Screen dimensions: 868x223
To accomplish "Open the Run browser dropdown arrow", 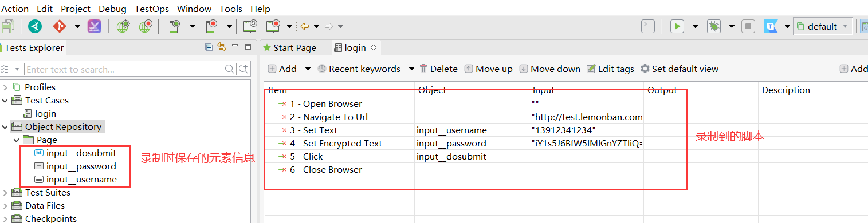I will [695, 26].
